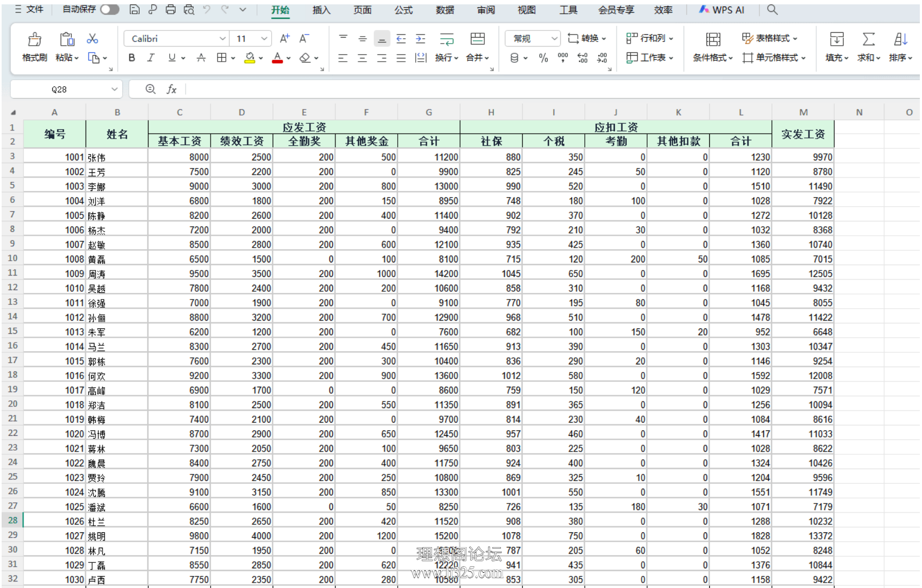Click the Save icon in quick access bar
922x588 pixels.
tap(134, 10)
